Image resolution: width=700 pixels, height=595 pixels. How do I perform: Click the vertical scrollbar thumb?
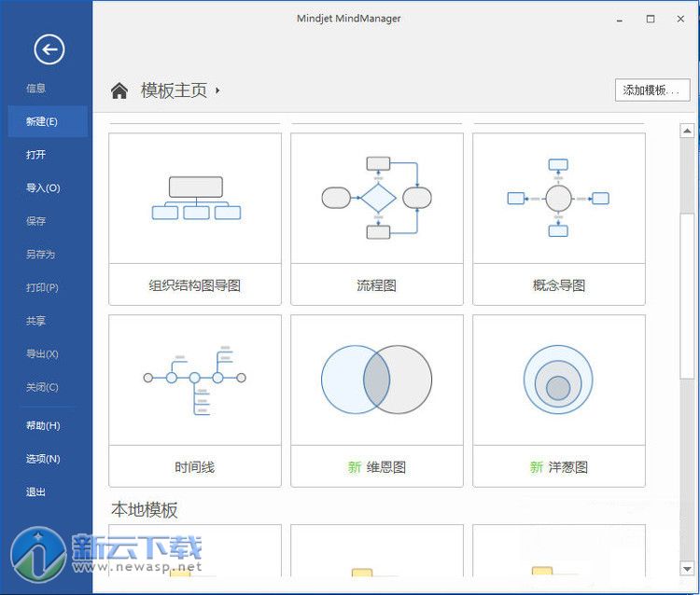687,297
